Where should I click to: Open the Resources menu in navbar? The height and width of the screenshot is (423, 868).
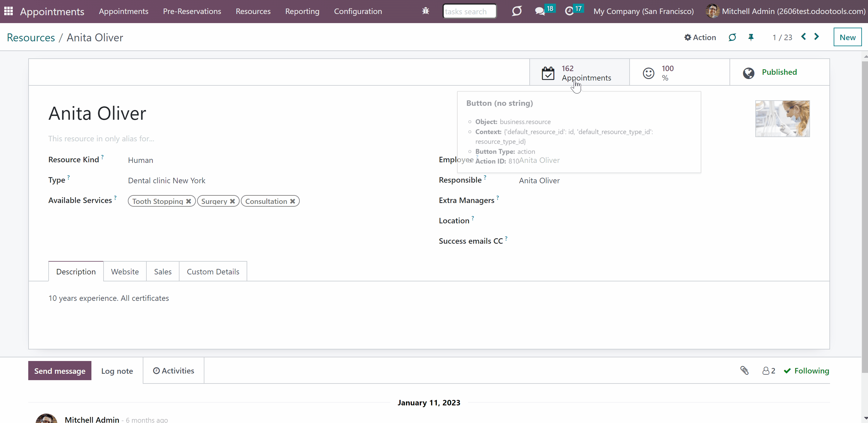coord(253,11)
